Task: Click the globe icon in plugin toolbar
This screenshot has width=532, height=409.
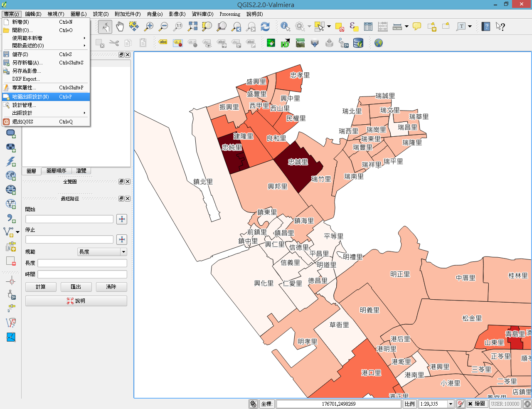Action: tap(378, 43)
